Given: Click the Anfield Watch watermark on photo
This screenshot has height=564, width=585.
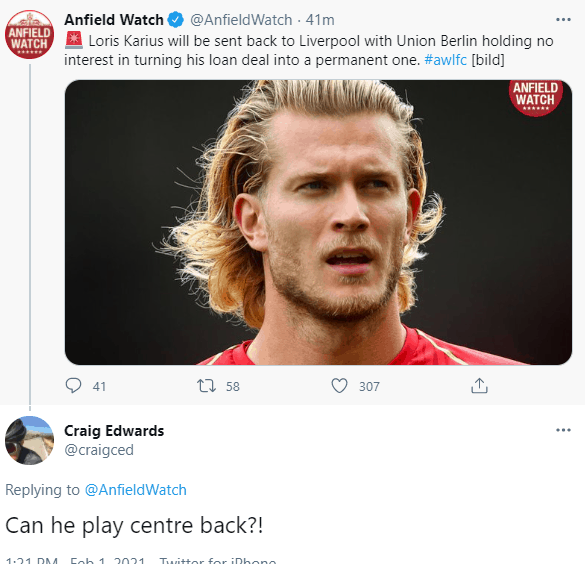Looking at the screenshot, I should [x=535, y=97].
